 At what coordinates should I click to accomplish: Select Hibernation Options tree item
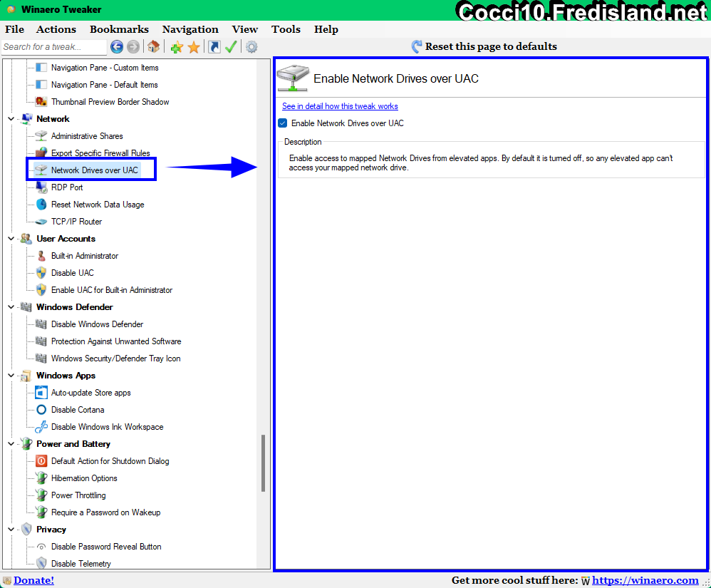84,478
